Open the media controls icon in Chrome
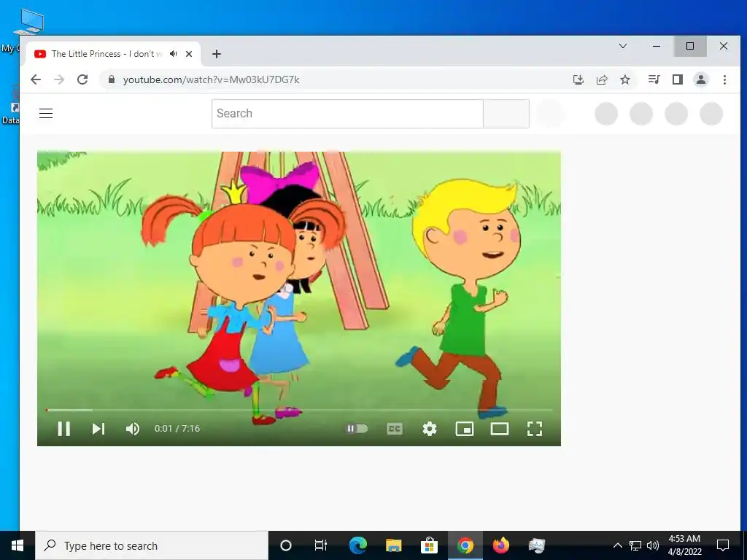This screenshot has width=747, height=560. (x=654, y=79)
